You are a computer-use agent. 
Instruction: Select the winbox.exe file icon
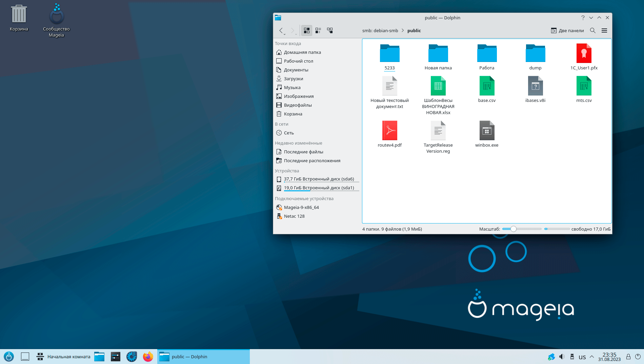487,131
